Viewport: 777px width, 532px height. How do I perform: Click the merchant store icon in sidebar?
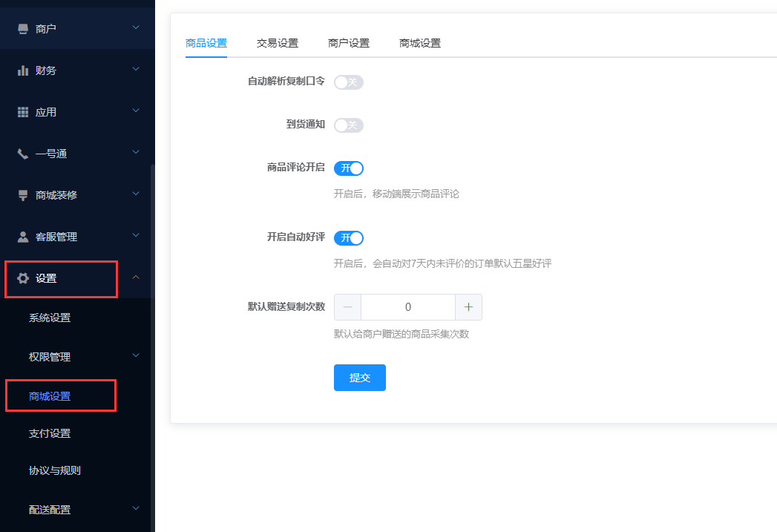23,29
